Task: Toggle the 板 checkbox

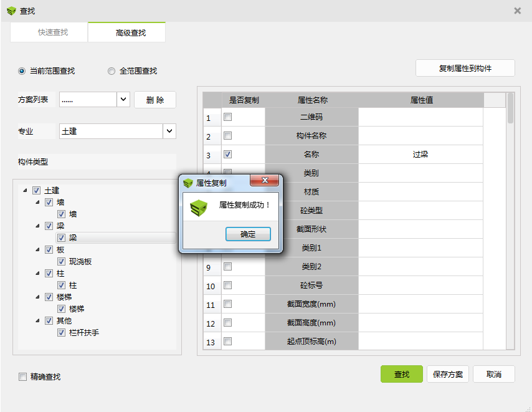Action: click(49, 250)
